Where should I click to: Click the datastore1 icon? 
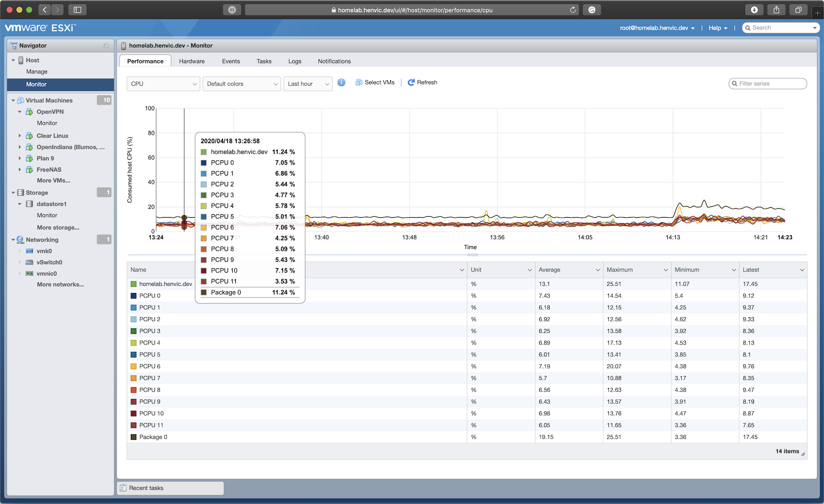29,204
